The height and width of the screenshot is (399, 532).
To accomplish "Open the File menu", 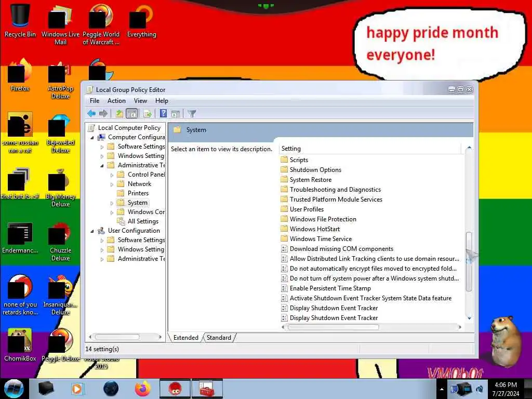I will [95, 101].
